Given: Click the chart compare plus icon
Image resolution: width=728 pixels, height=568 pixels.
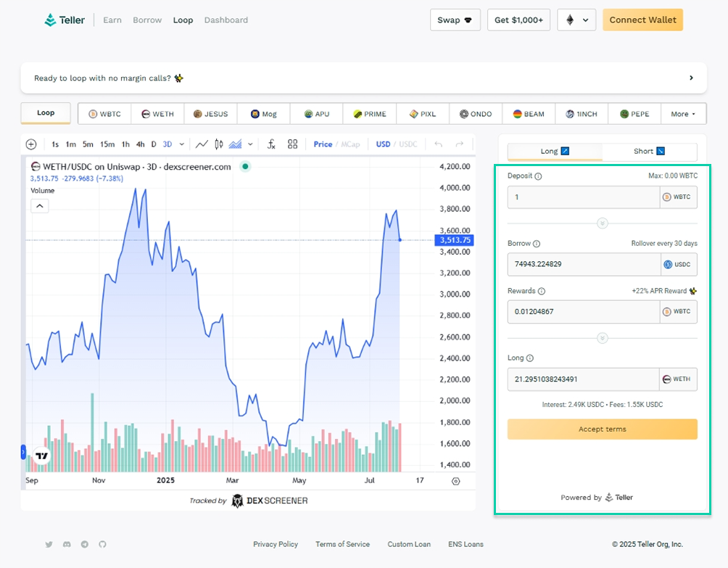Looking at the screenshot, I should [31, 144].
